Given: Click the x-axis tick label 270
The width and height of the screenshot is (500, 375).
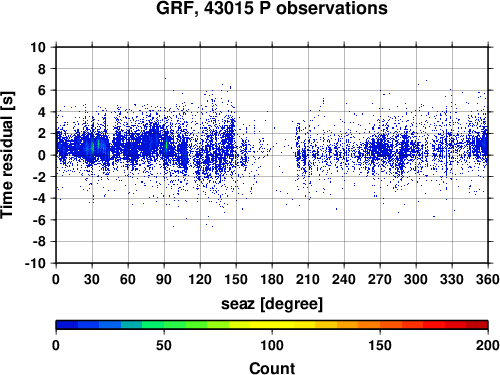Looking at the screenshot, I should point(380,279).
